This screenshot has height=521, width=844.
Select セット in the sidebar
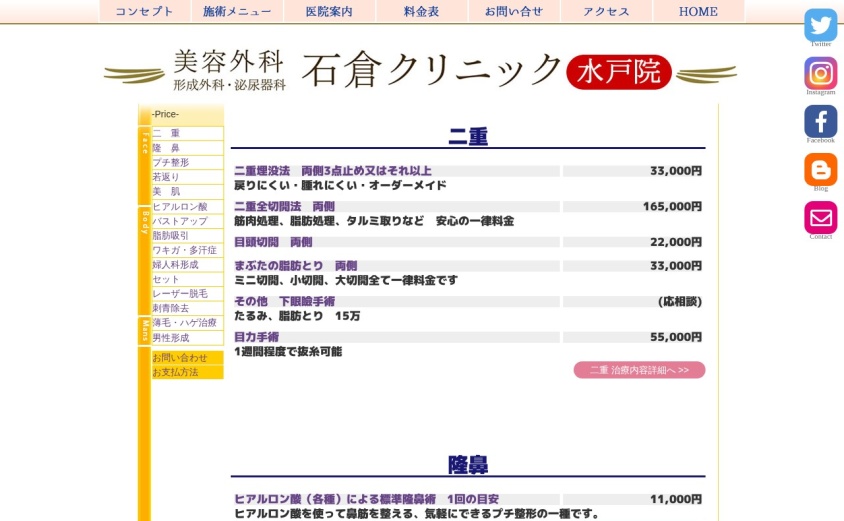(x=187, y=279)
